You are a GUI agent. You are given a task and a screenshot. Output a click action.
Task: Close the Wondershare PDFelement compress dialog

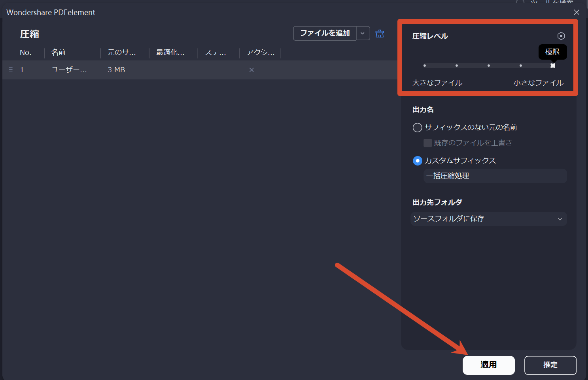click(x=577, y=12)
